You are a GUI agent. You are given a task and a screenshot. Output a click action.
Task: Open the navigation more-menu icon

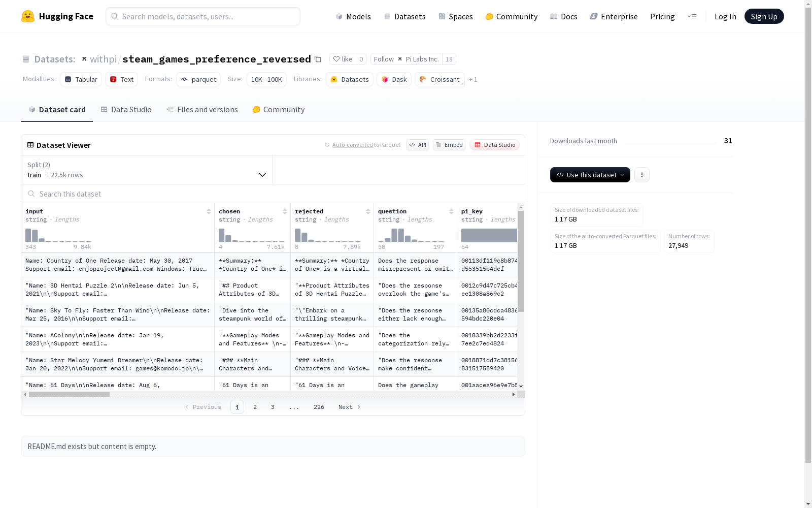click(692, 16)
